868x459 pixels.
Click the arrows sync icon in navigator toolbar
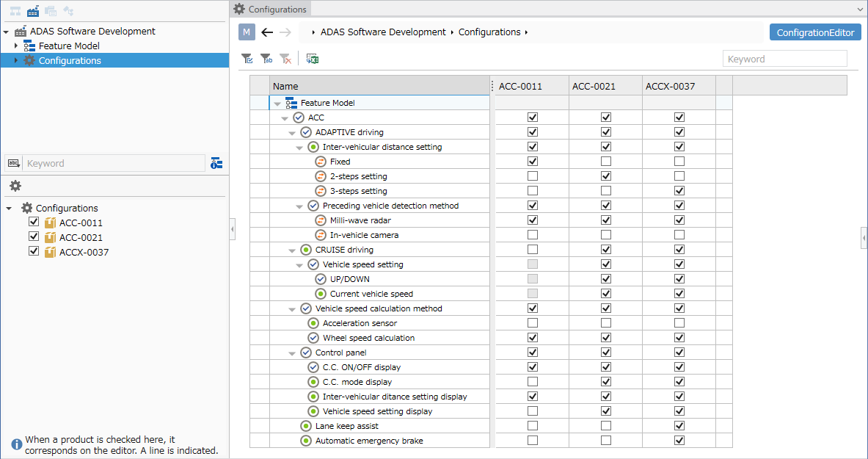(69, 11)
